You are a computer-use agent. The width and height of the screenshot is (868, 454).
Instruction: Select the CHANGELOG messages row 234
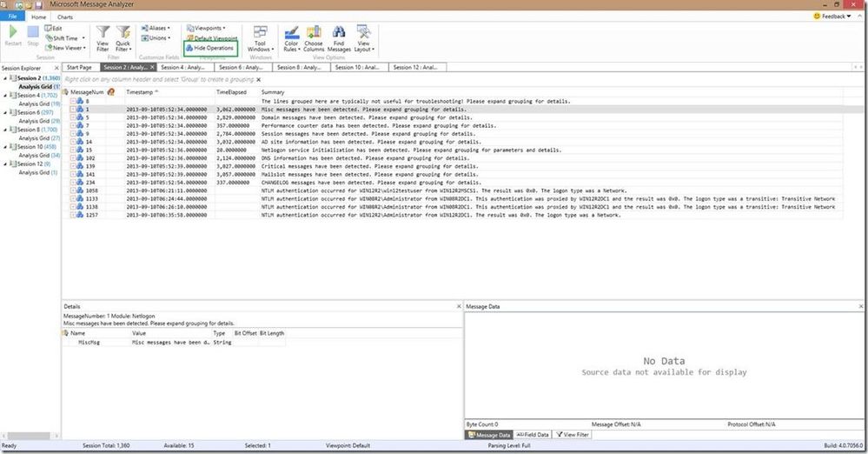tap(453, 183)
